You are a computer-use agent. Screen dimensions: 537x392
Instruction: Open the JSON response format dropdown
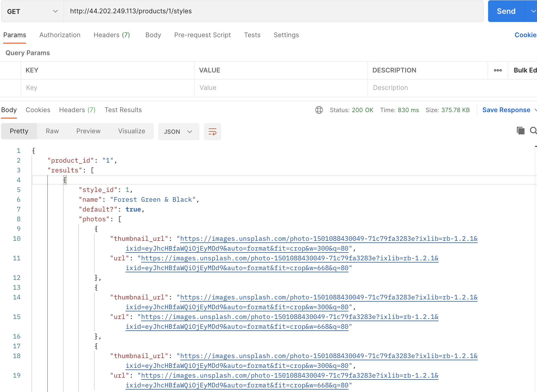coord(178,132)
